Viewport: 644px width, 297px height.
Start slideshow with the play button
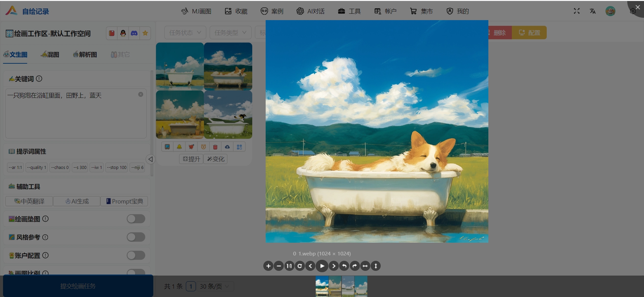tap(322, 266)
